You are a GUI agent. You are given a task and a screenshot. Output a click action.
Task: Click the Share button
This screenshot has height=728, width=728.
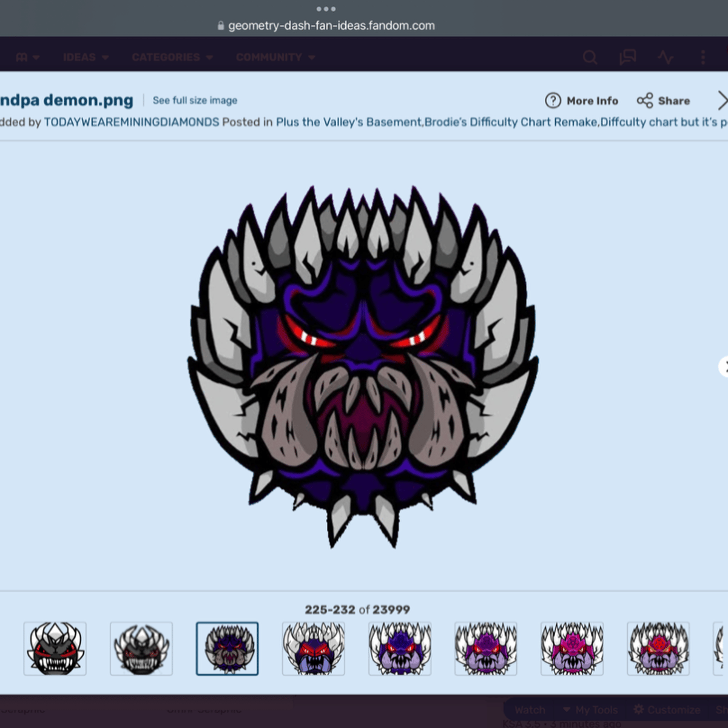pos(663,101)
